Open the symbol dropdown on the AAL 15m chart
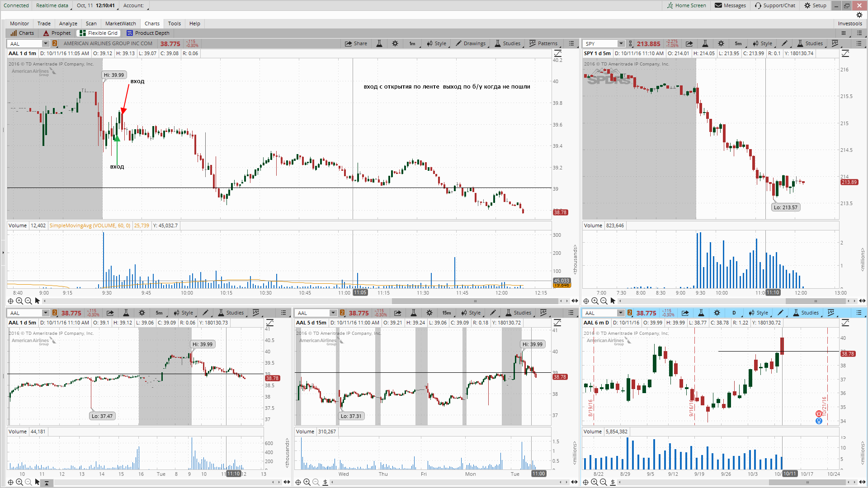This screenshot has height=488, width=868. click(x=333, y=313)
